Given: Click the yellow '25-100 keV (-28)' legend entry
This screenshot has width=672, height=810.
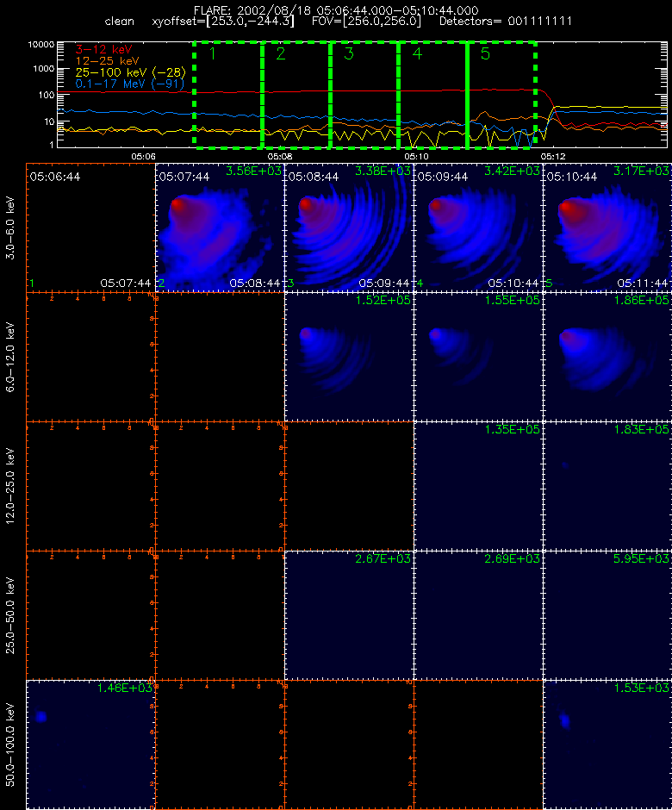Looking at the screenshot, I should pyautogui.click(x=131, y=72).
